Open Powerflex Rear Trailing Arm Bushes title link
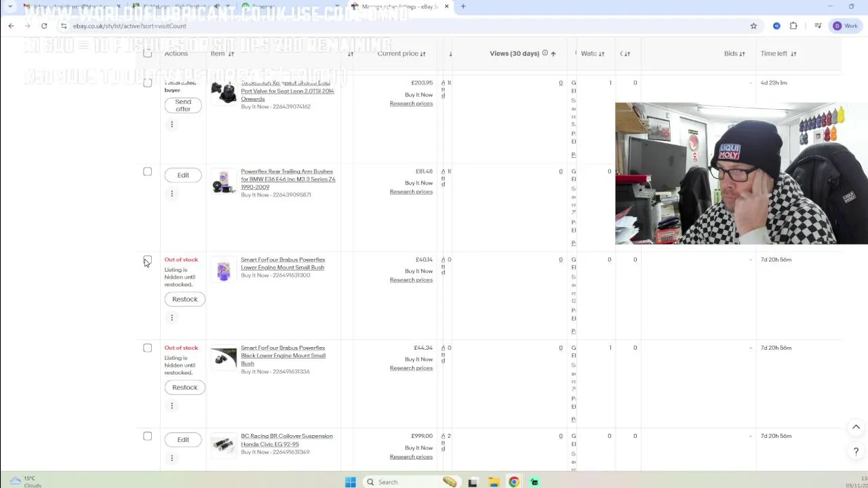The image size is (868, 488). click(x=288, y=179)
